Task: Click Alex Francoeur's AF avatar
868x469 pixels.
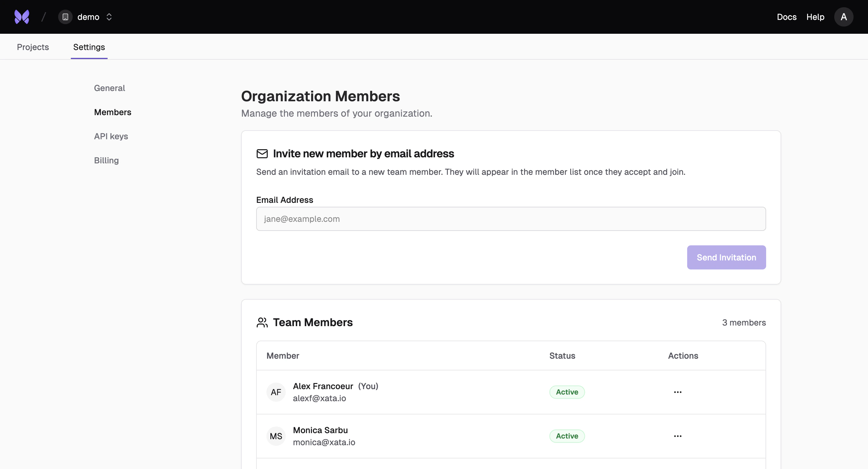Action: (276, 392)
